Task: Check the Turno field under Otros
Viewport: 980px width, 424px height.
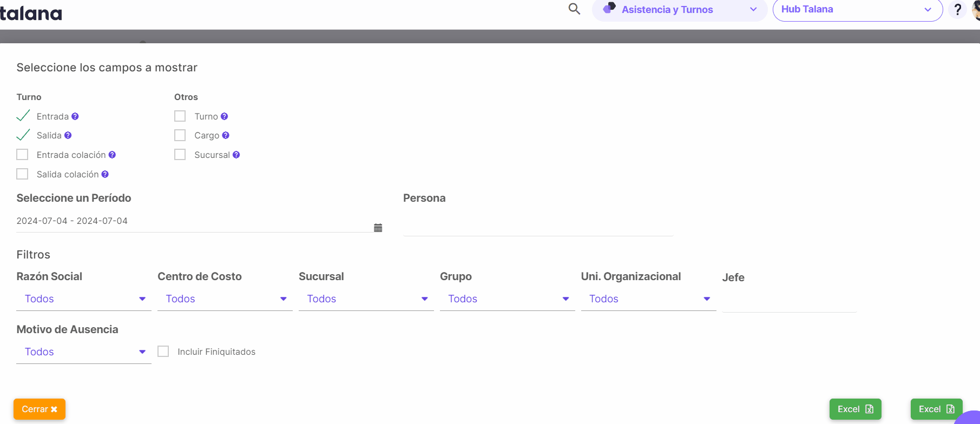Action: click(180, 116)
